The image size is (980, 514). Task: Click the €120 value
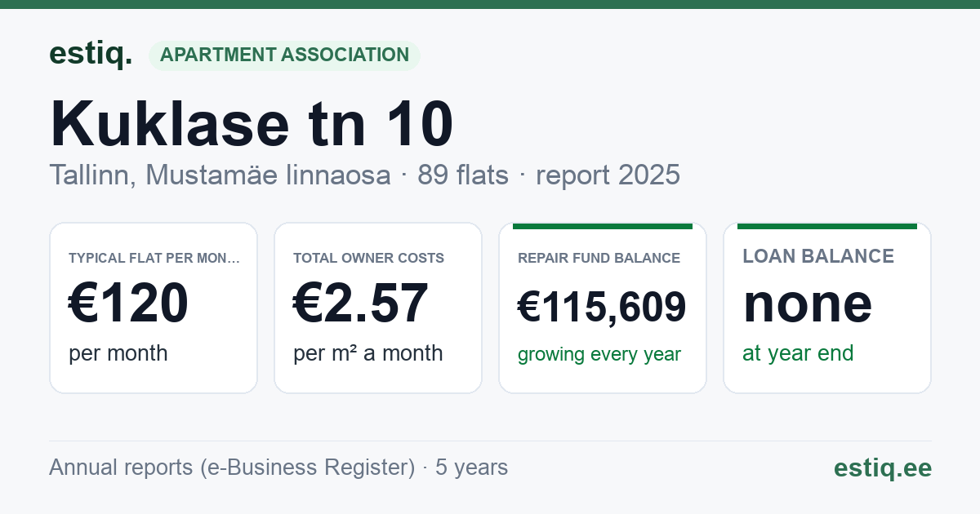click(x=128, y=304)
